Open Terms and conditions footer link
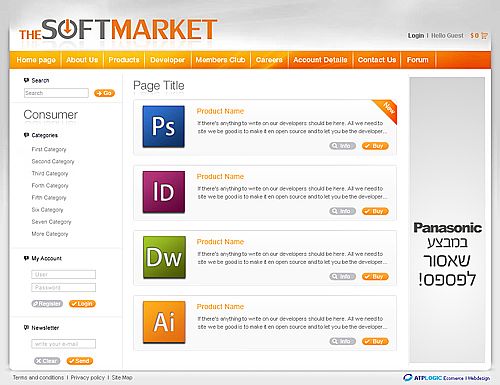 (38, 378)
